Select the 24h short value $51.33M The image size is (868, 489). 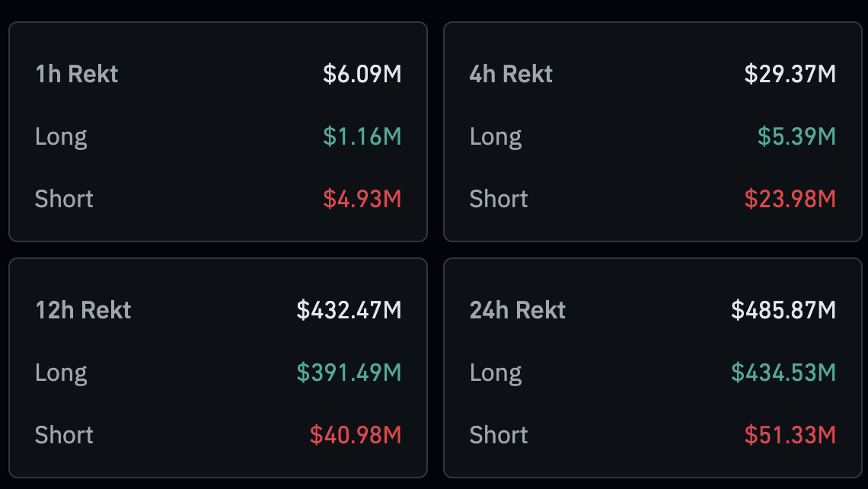point(790,435)
